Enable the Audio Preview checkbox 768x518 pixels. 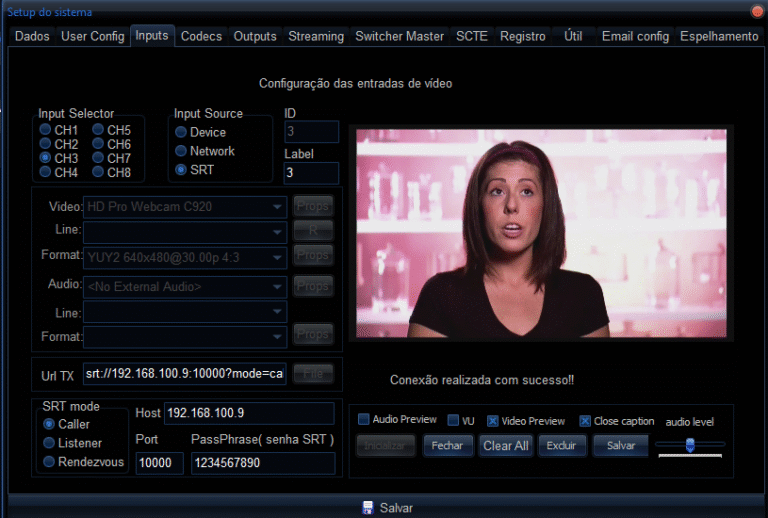tap(364, 420)
